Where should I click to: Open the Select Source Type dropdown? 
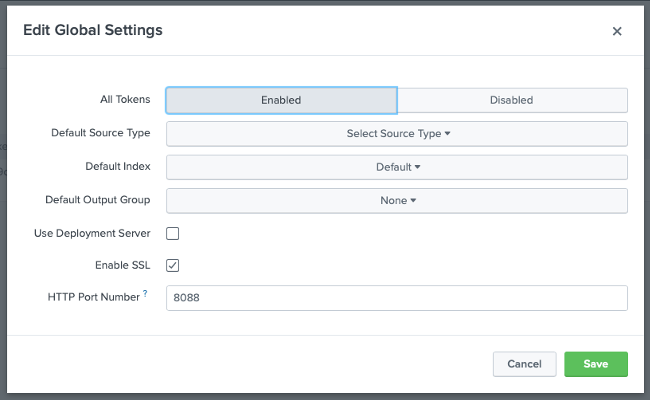(397, 133)
